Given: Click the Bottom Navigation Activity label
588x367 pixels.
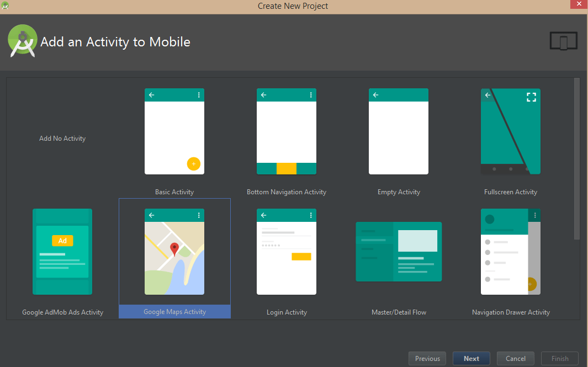Looking at the screenshot, I should click(287, 192).
